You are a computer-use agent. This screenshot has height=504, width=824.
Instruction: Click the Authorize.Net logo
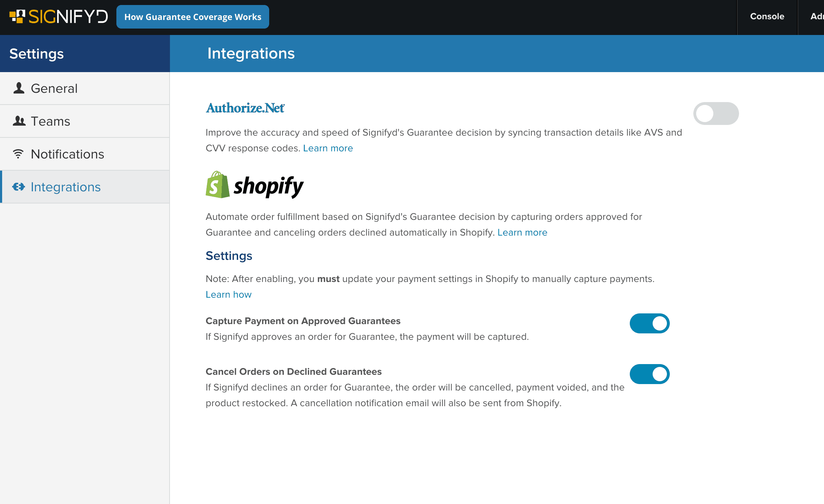[245, 108]
